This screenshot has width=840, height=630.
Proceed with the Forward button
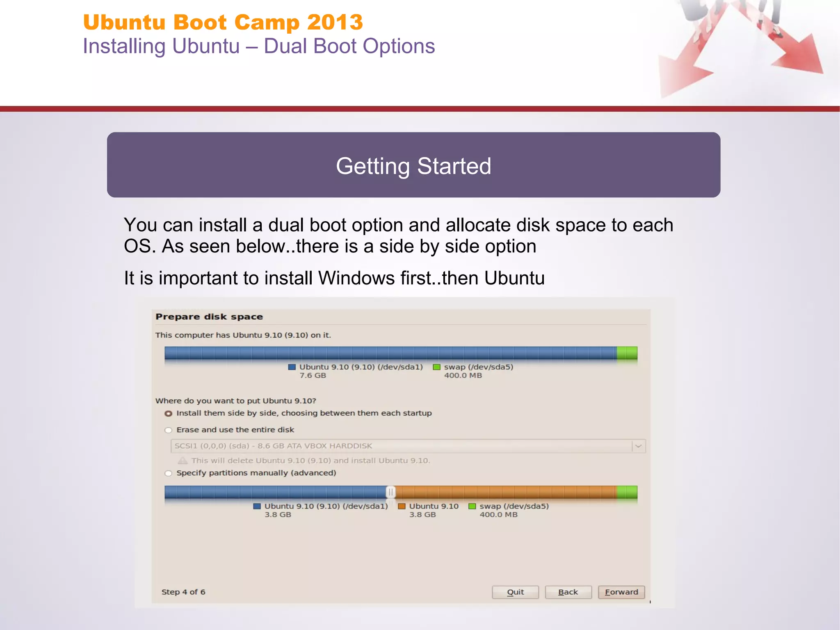(621, 592)
